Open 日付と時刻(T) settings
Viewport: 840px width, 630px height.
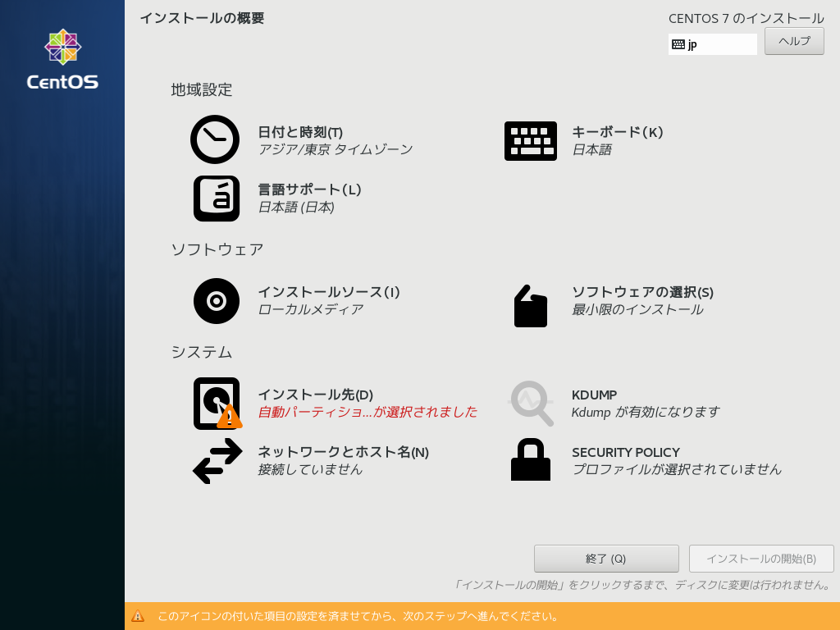tap(300, 132)
